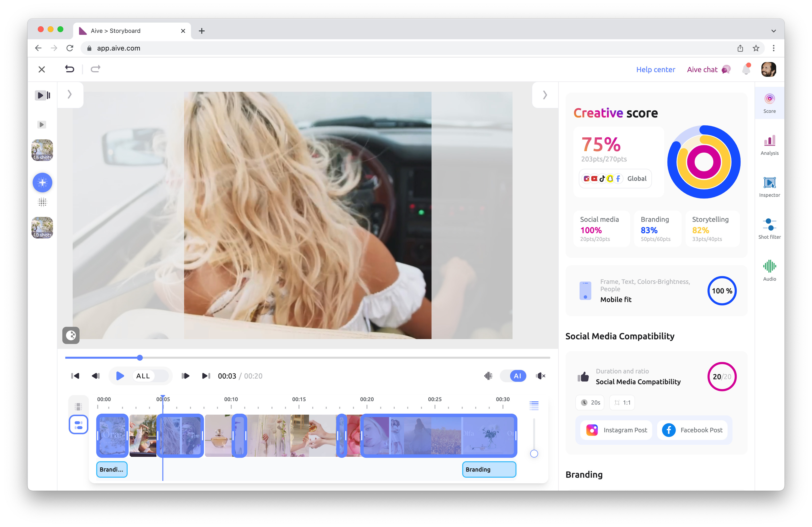Expand the left panel chevron

70,94
